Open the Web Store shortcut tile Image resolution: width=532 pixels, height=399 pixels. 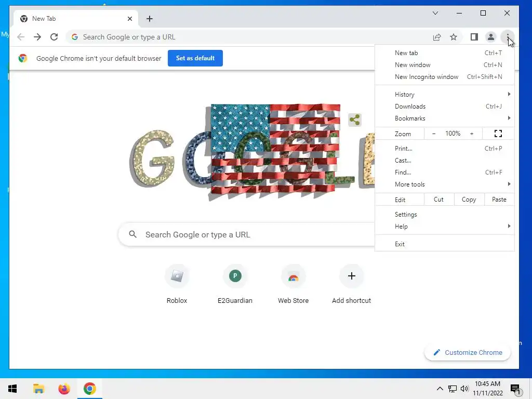tap(294, 285)
